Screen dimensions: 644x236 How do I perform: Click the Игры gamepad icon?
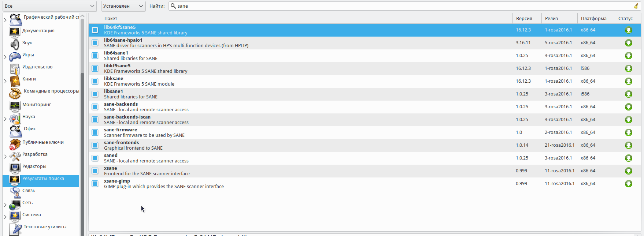click(x=15, y=56)
